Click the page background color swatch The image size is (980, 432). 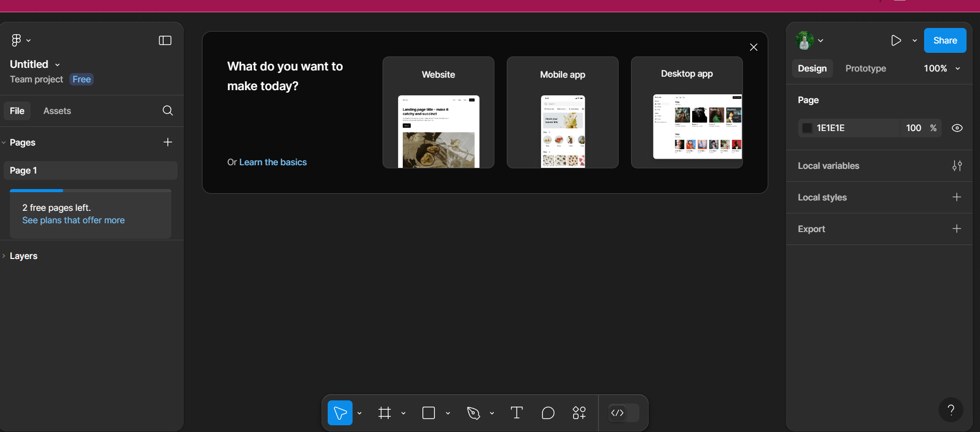pyautogui.click(x=807, y=128)
